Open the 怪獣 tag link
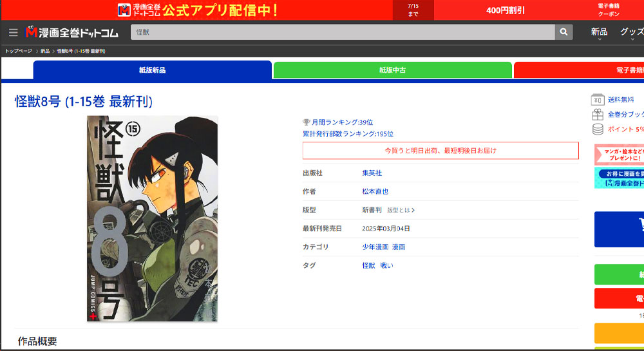This screenshot has height=351, width=644. pos(368,265)
